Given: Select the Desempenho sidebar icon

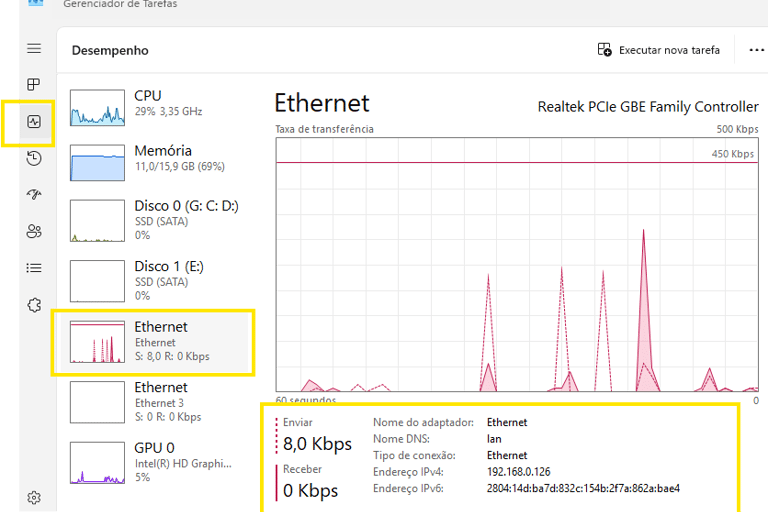Looking at the screenshot, I should [x=34, y=122].
